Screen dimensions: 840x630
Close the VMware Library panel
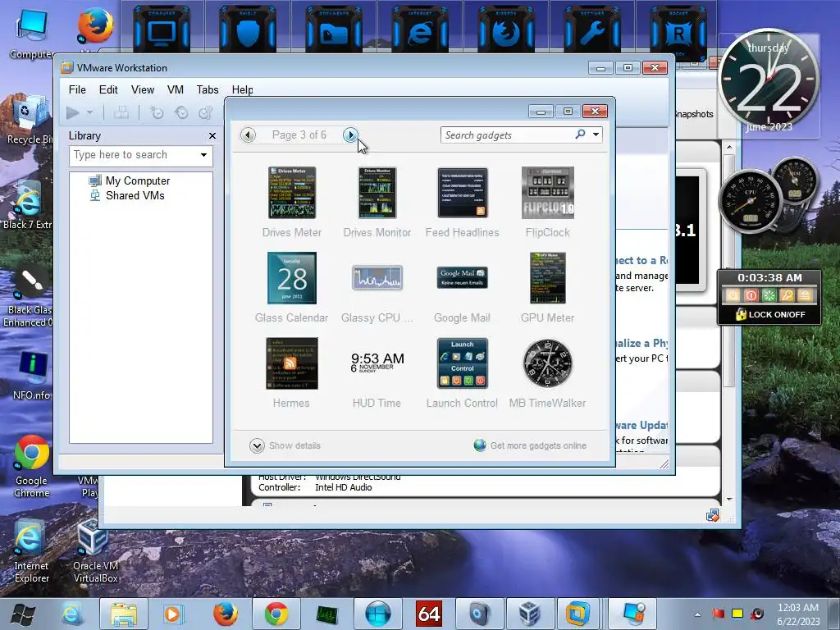(212, 136)
